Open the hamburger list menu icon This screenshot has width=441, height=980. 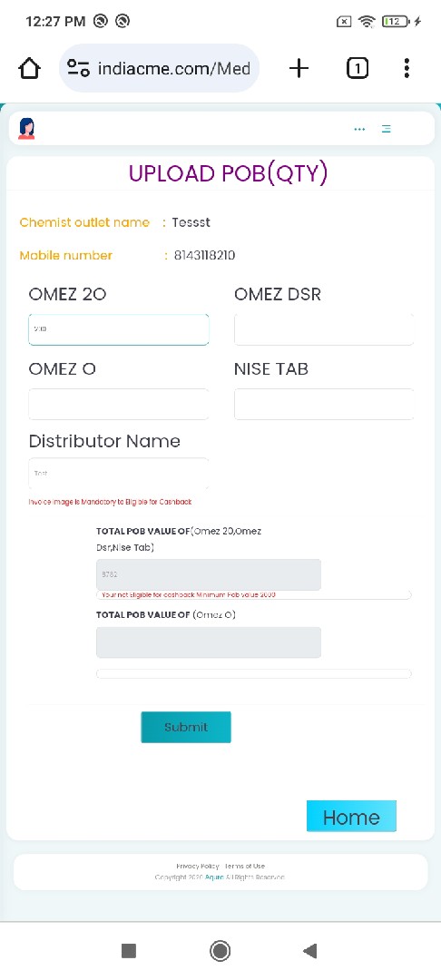pos(387,129)
